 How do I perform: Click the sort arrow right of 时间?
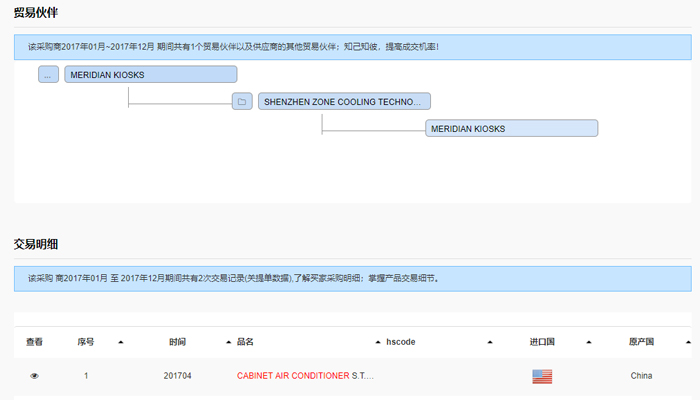[x=228, y=342]
